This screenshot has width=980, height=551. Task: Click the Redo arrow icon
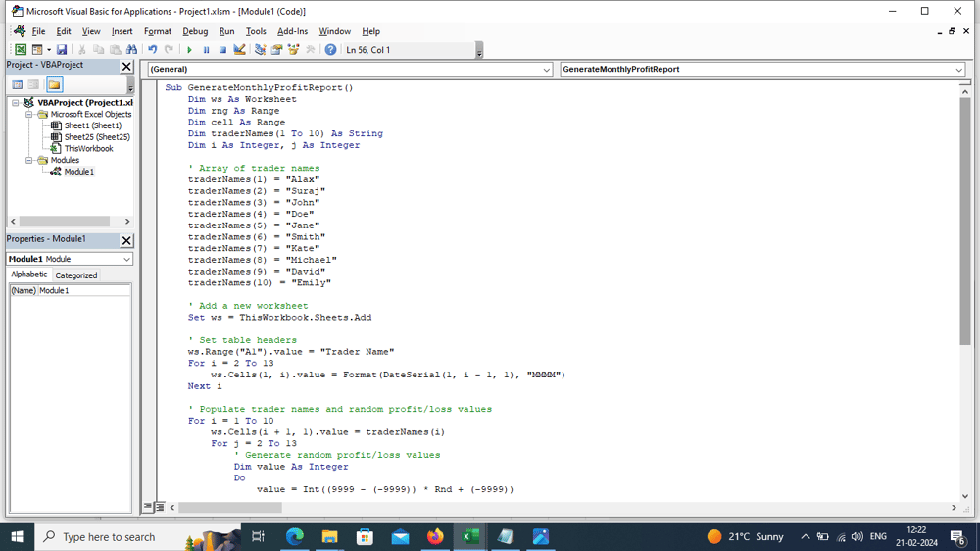click(x=169, y=49)
